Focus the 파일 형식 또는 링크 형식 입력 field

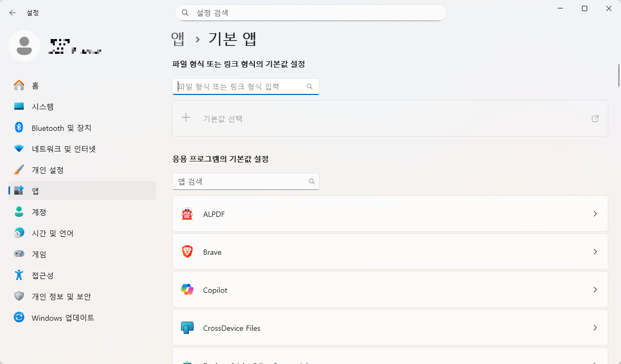click(x=245, y=87)
